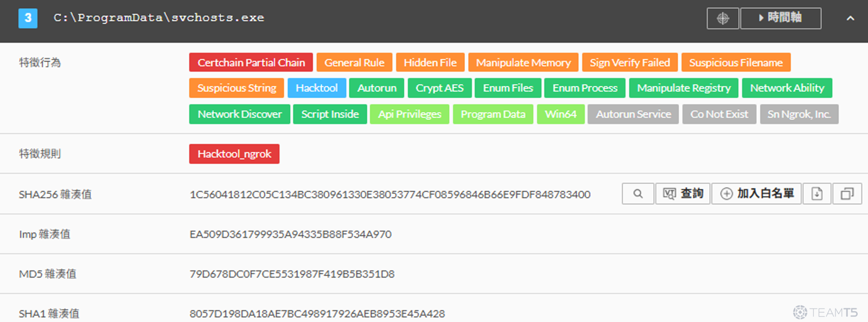Select the Sn Ngrok, Inc. tag
868x322 pixels.
pos(799,114)
